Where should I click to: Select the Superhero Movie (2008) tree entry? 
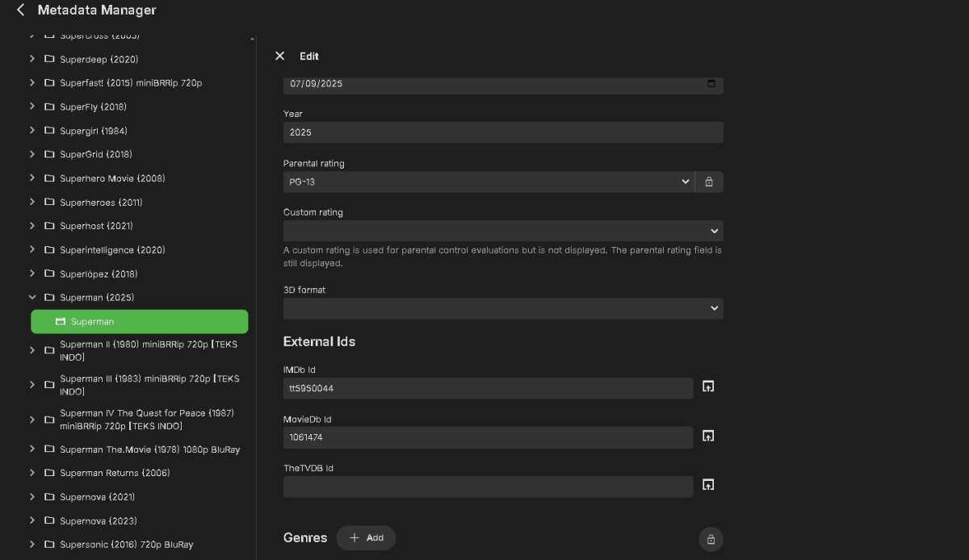point(112,178)
